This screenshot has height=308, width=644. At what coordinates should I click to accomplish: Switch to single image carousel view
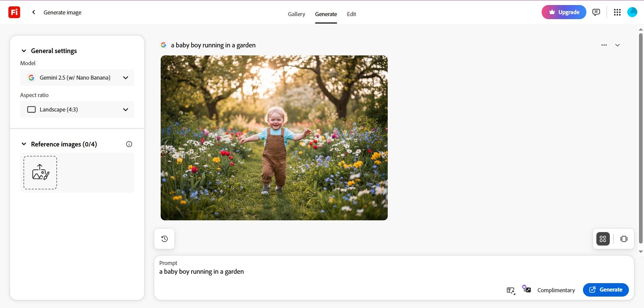(624, 239)
